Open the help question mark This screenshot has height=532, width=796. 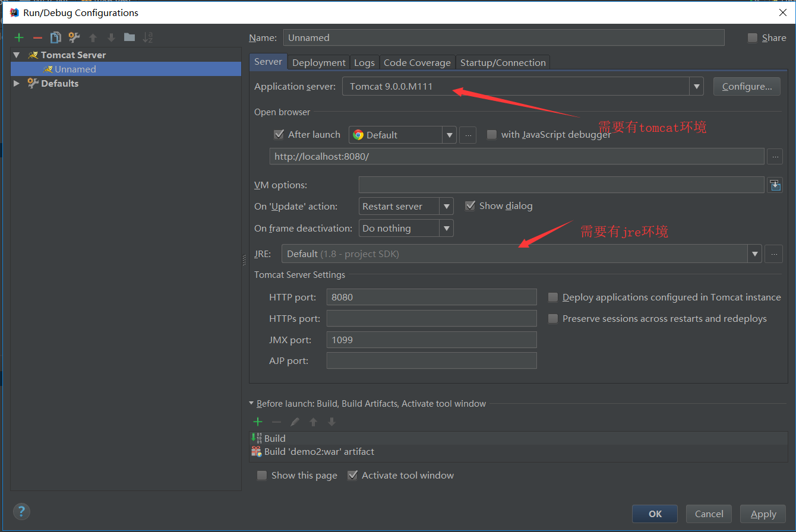pos(21,511)
